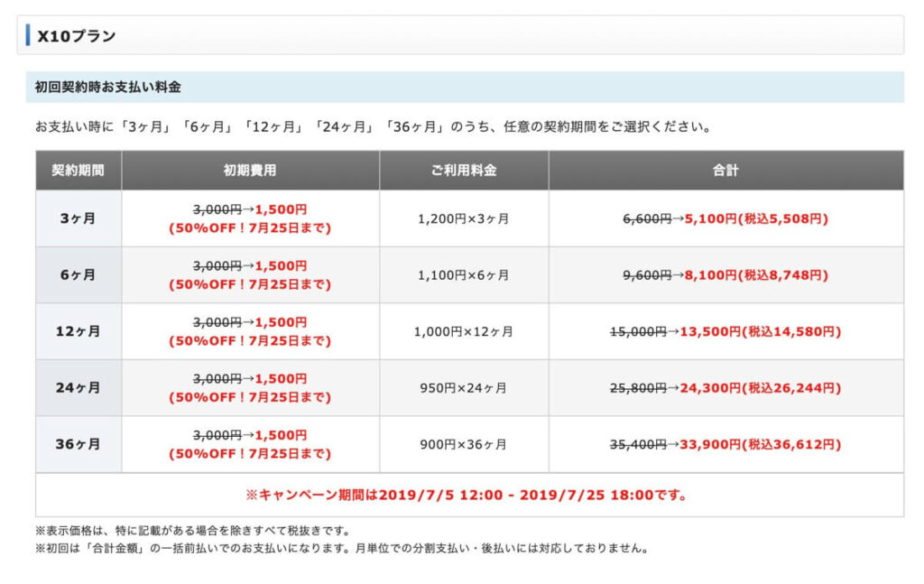Click 950円×24ヶ月 usage fee cell
Screen dimensions: 924x584
pos(464,388)
